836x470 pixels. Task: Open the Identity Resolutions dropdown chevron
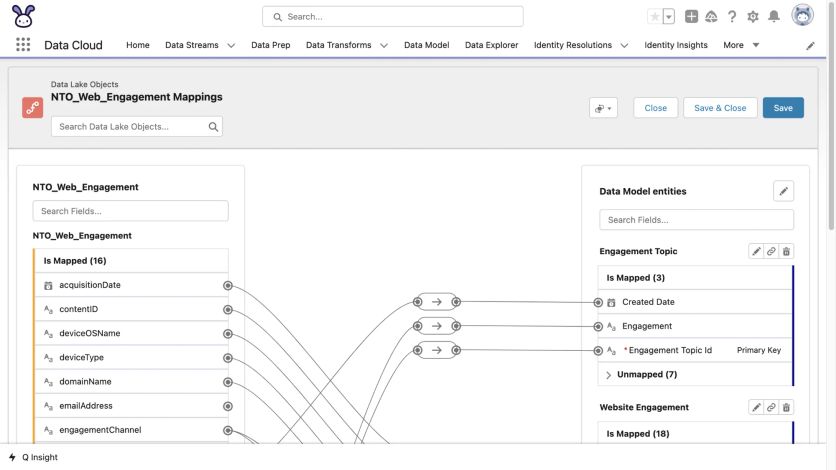tap(624, 46)
